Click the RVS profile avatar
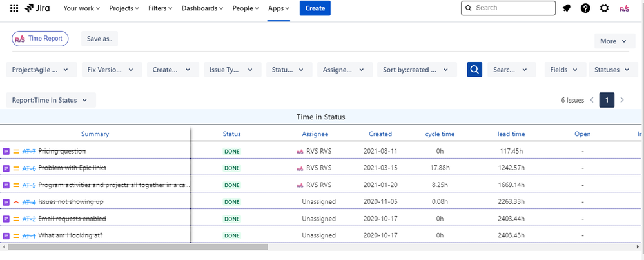 click(624, 8)
